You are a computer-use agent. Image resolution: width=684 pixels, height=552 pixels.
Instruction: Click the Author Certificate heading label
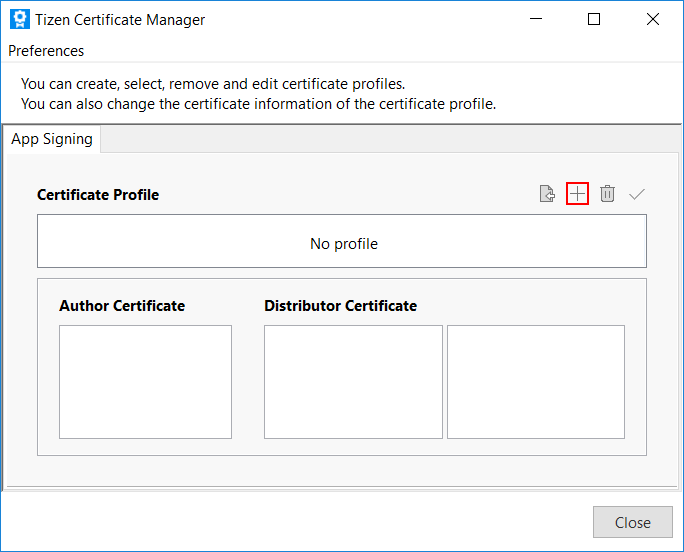click(122, 306)
